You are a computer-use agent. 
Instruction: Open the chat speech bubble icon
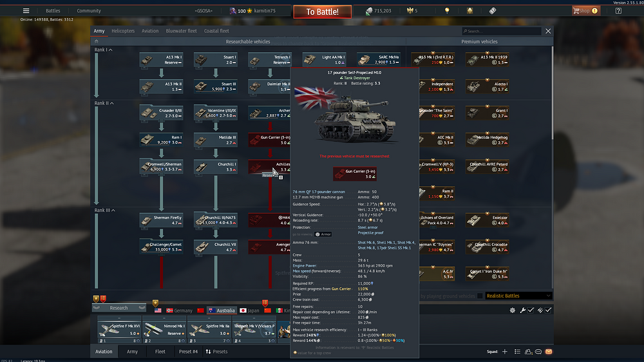click(538, 352)
